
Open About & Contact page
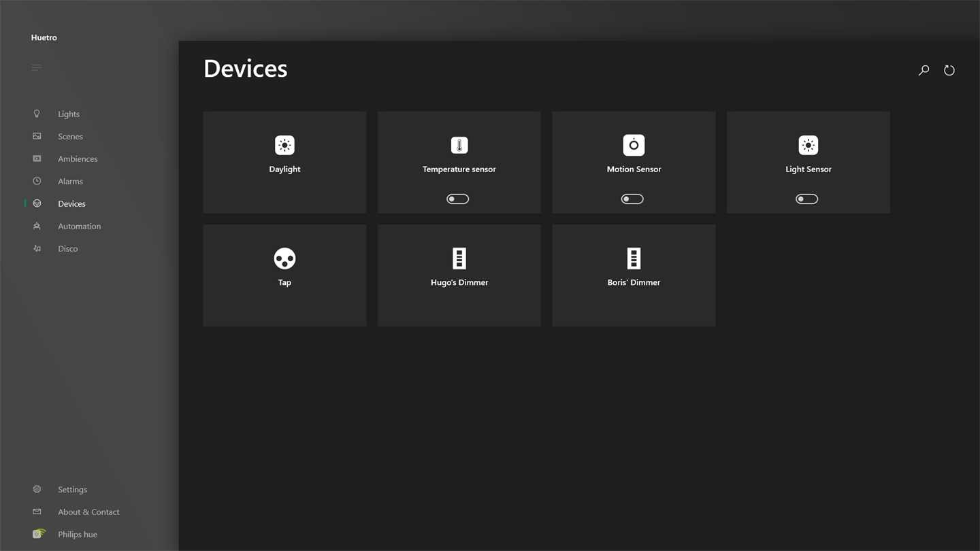click(x=88, y=512)
